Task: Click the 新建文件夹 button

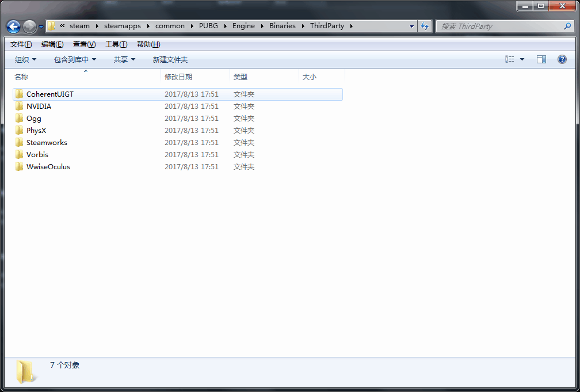Action: click(x=170, y=60)
